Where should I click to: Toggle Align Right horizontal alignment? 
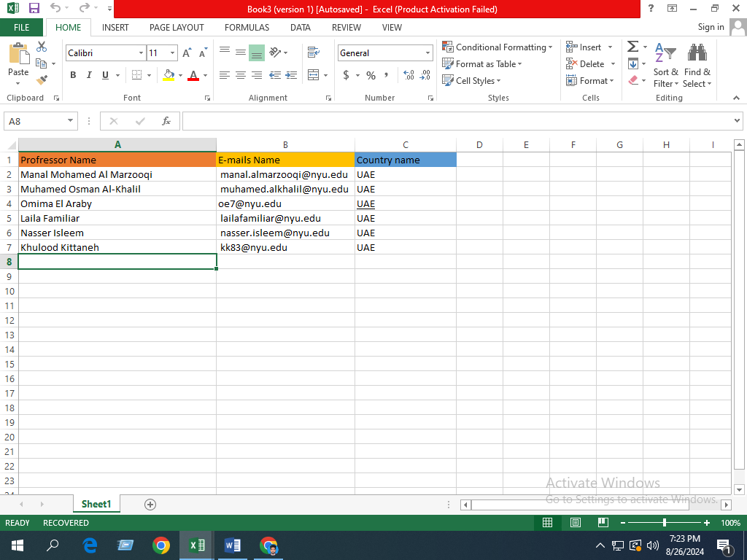[x=257, y=75]
